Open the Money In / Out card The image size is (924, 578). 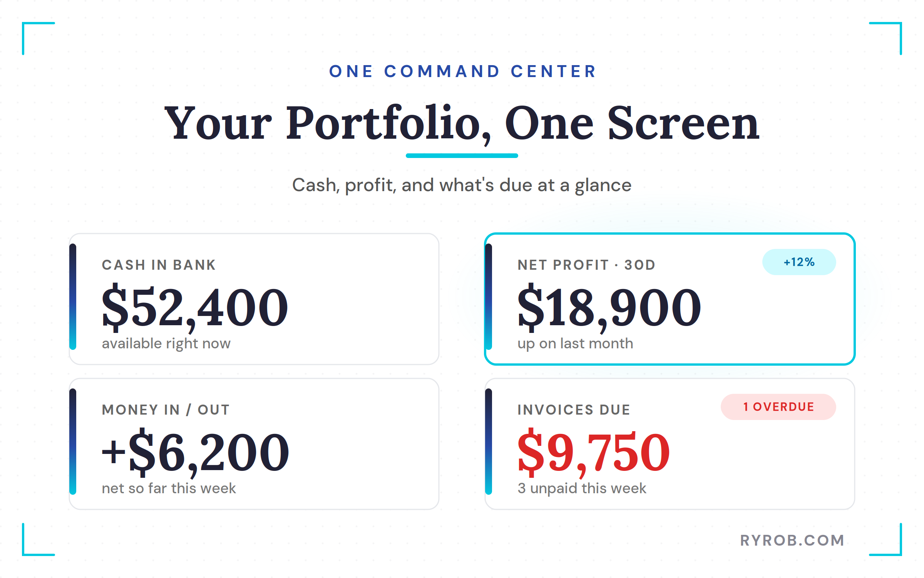pos(254,444)
